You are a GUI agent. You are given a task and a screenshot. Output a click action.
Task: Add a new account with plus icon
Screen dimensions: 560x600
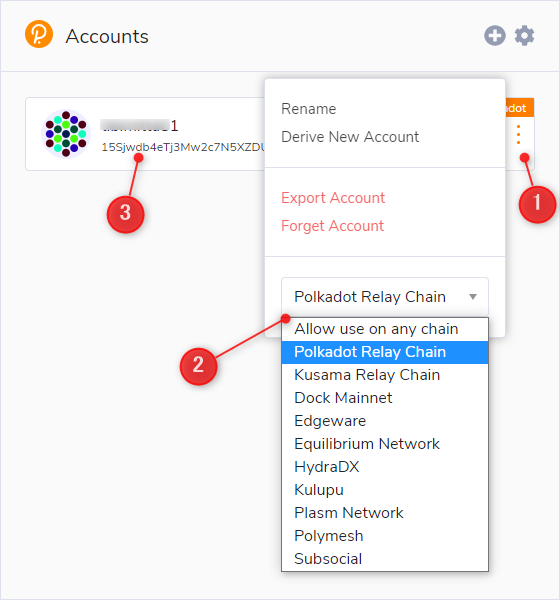[495, 36]
